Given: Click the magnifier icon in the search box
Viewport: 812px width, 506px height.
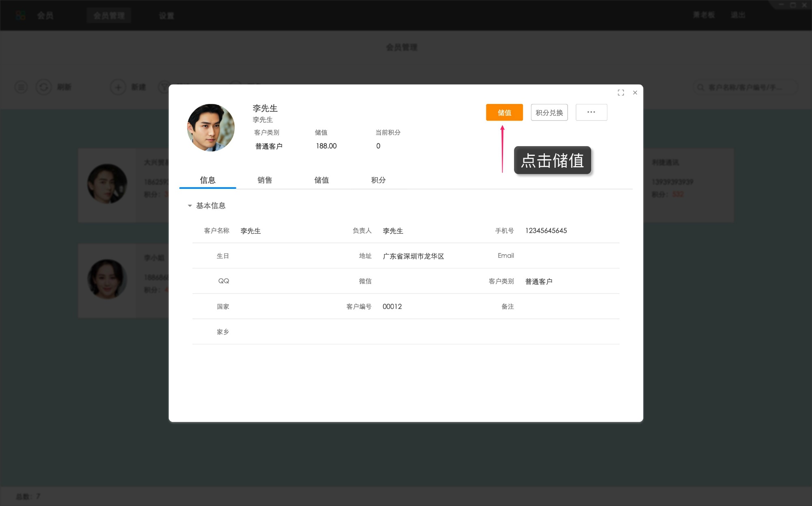Looking at the screenshot, I should click(700, 87).
